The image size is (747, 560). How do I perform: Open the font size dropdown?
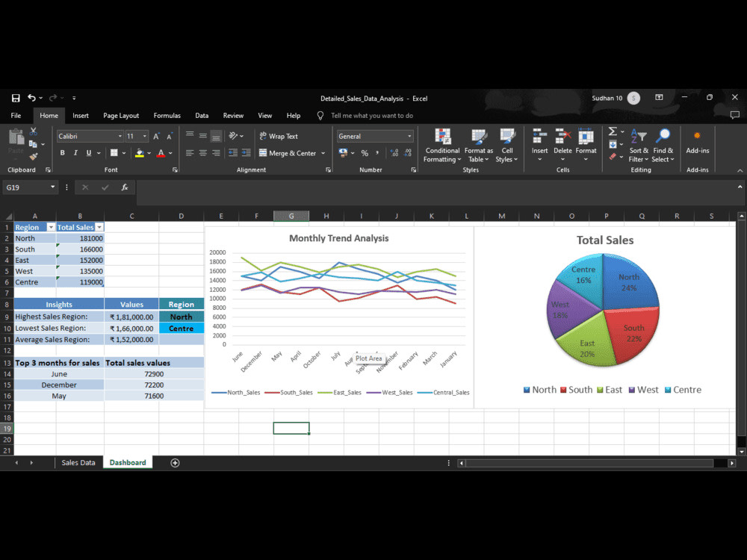click(145, 136)
